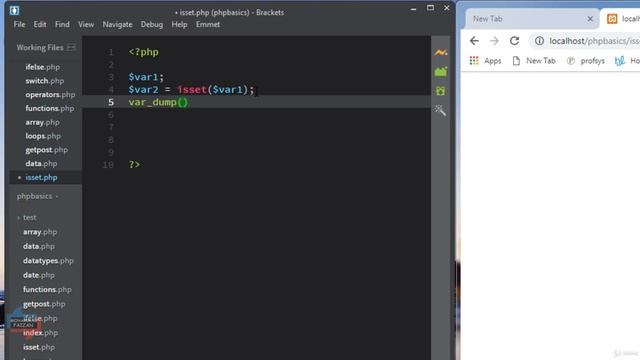640x360 pixels.
Task: Open the View menu
Action: click(86, 24)
